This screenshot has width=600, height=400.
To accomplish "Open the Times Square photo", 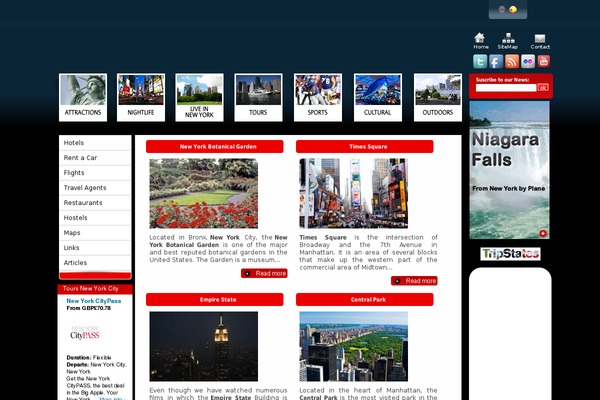I will [354, 193].
